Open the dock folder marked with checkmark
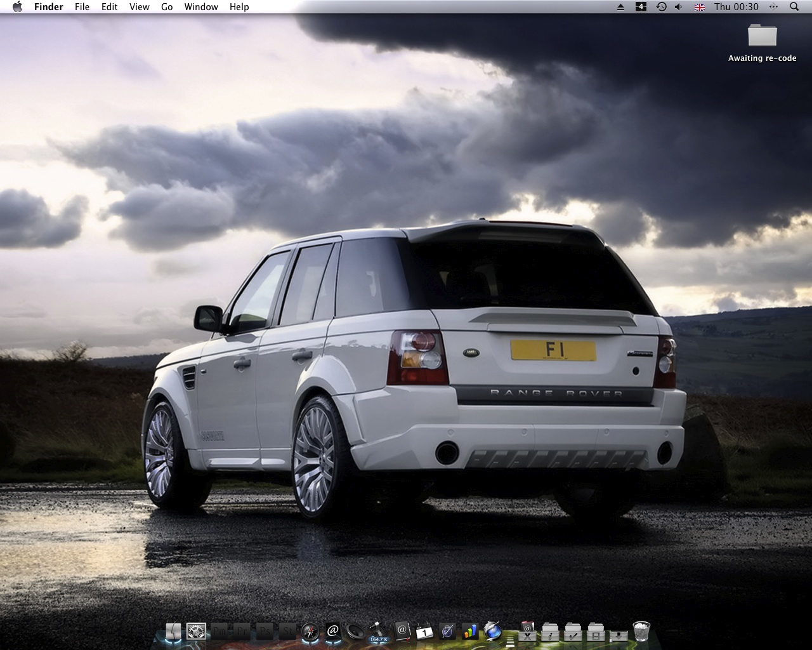The width and height of the screenshot is (812, 650). click(573, 632)
